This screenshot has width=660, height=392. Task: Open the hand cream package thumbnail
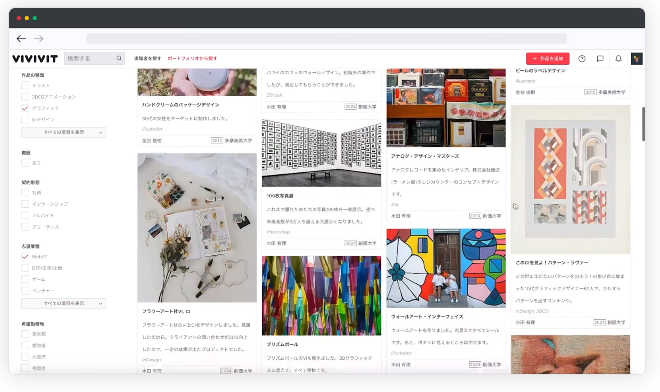(197, 82)
